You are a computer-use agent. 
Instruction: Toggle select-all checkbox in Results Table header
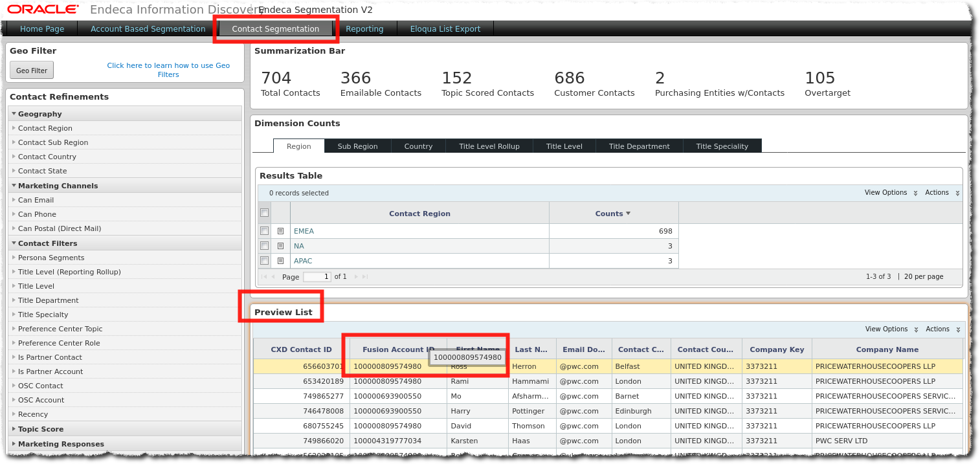264,213
